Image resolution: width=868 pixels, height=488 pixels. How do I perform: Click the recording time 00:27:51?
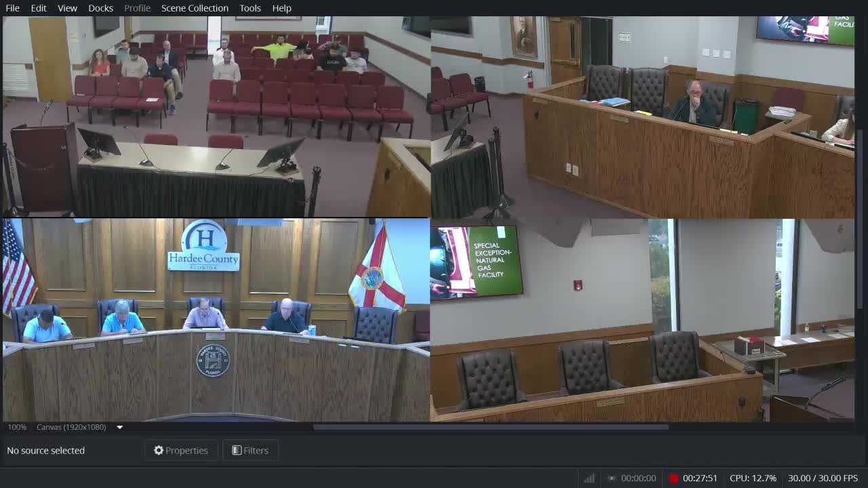pyautogui.click(x=700, y=478)
